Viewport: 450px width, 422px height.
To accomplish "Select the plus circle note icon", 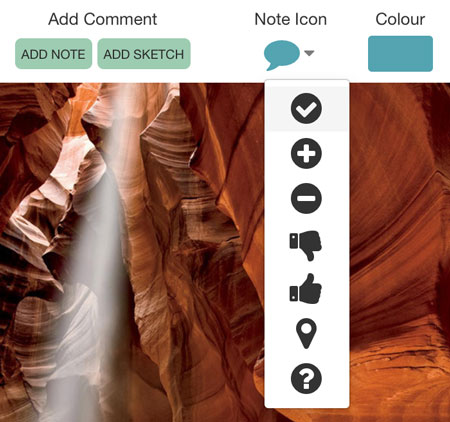I will (x=306, y=153).
